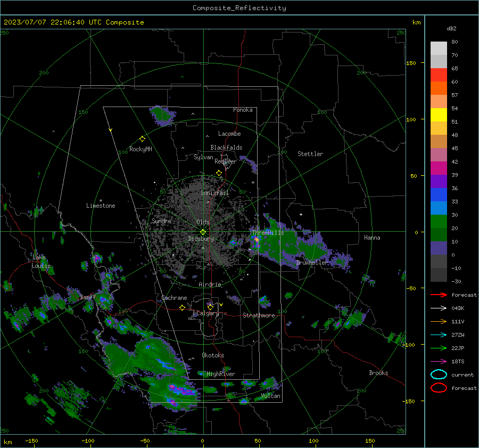Select the 39-36 dBZ purple swatch
This screenshot has width=479, height=448.
click(x=439, y=181)
